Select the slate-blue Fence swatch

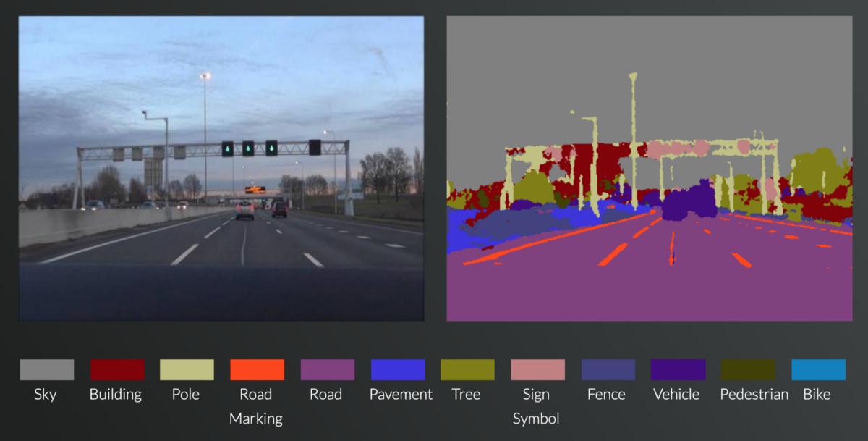(608, 370)
